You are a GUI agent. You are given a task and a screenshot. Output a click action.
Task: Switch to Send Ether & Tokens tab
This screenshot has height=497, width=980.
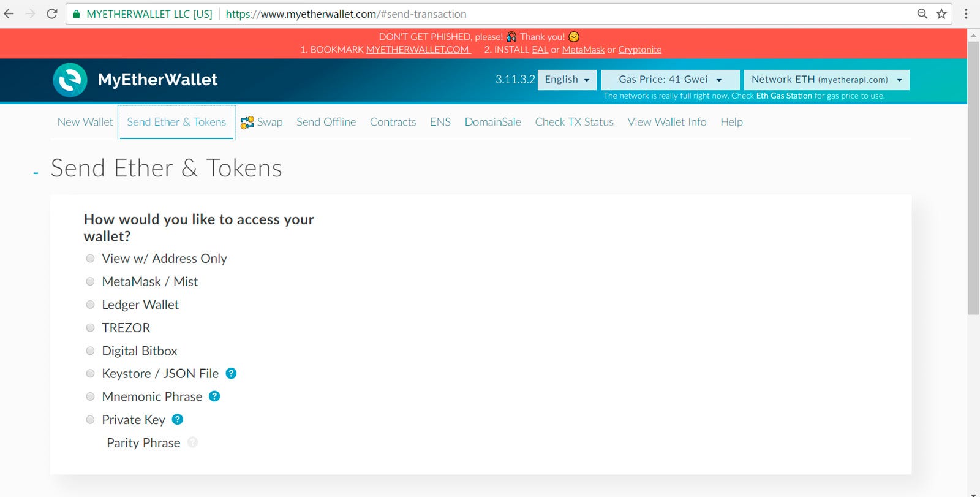tap(176, 122)
